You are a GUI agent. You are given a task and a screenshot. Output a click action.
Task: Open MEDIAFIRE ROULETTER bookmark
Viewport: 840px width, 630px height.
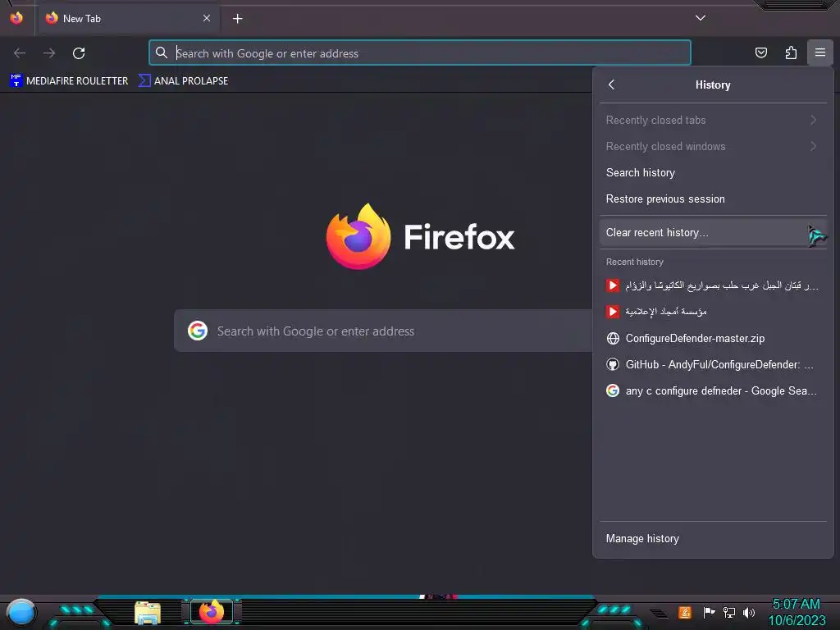click(69, 81)
